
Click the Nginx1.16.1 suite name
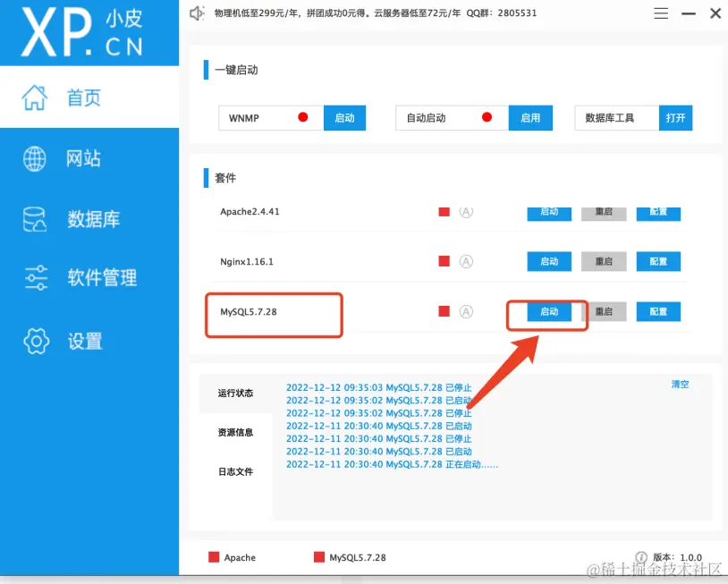(x=247, y=262)
